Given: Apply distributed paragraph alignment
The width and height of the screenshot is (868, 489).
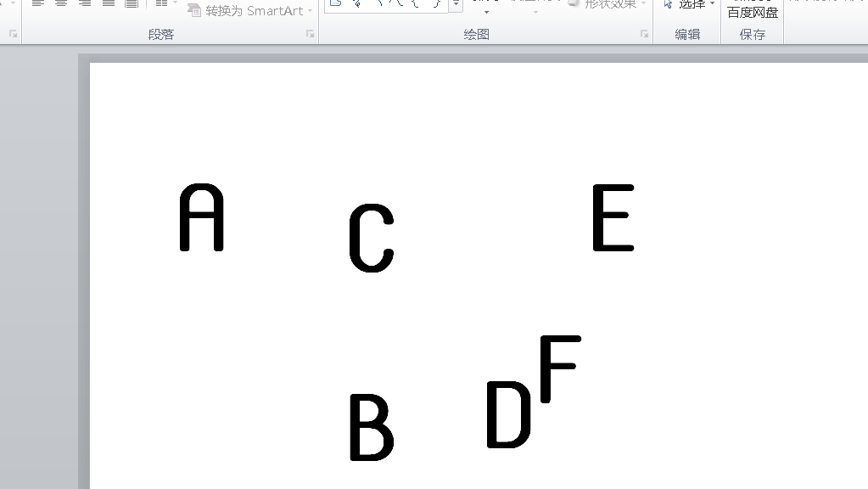Looking at the screenshot, I should [x=132, y=4].
